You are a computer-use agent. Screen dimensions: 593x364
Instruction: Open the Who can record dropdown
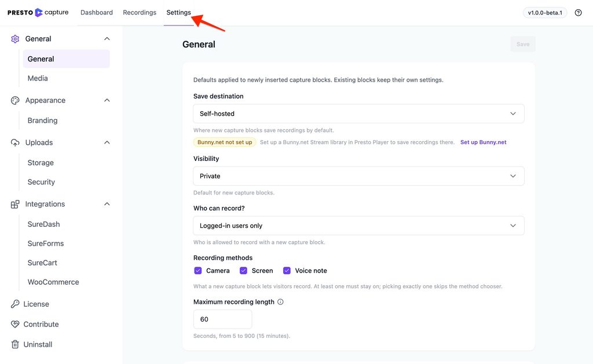(x=358, y=226)
